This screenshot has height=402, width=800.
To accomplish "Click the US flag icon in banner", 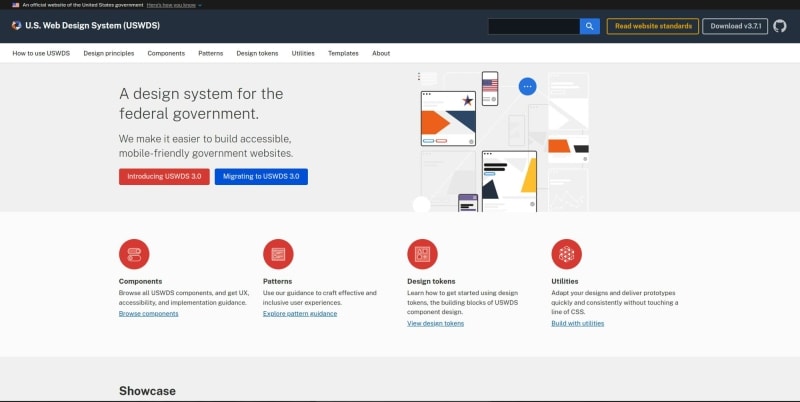I will tap(16, 5).
